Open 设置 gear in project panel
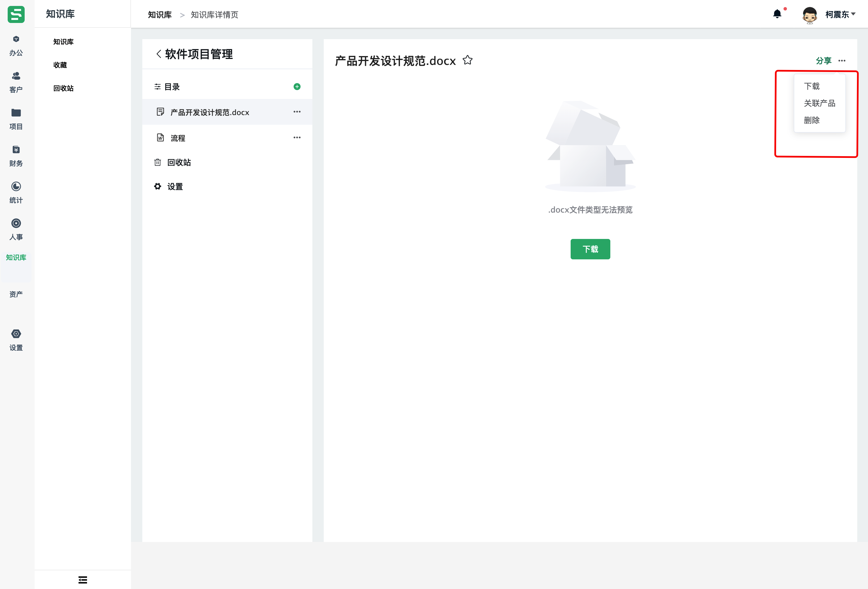Viewport: 868px width, 589px height. tap(169, 187)
